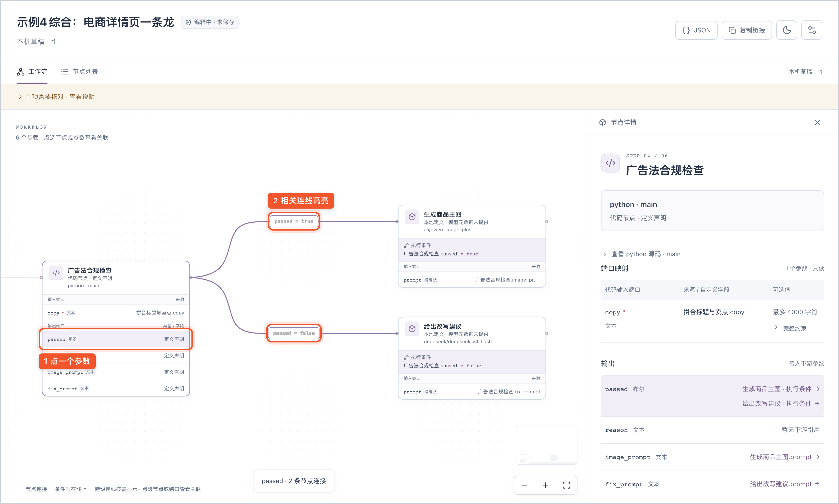Viewport: 839px width, 504px height.
Task: Select the passed = false edge label
Action: coord(294,333)
